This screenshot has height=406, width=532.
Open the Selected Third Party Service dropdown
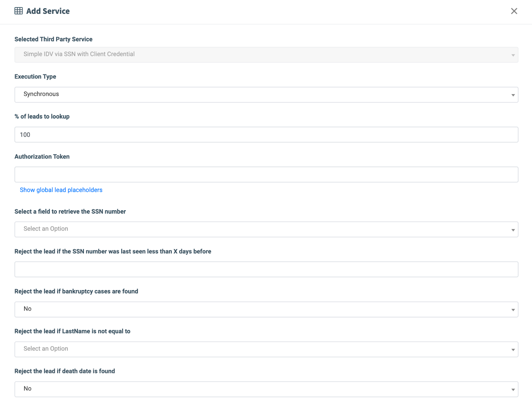click(x=266, y=55)
